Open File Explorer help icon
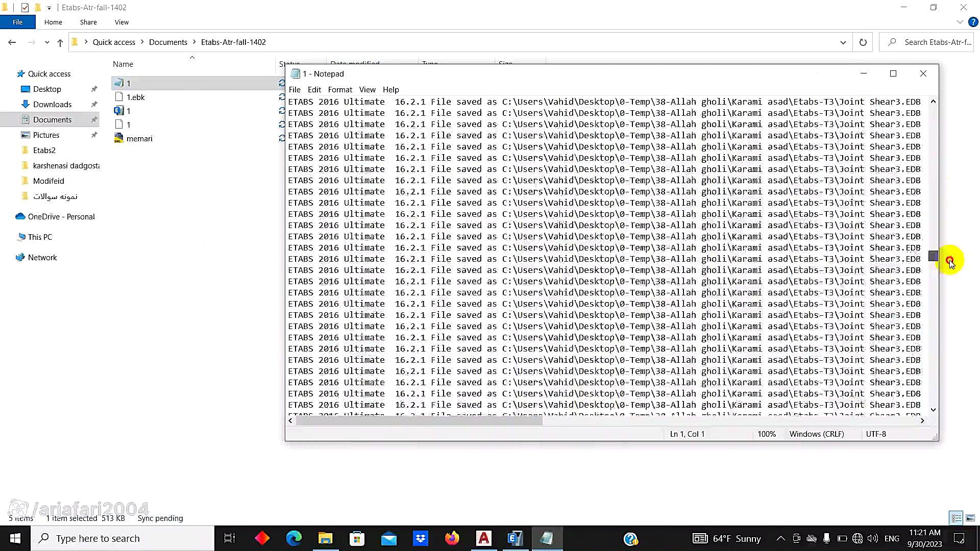Image resolution: width=980 pixels, height=551 pixels. pyautogui.click(x=973, y=22)
